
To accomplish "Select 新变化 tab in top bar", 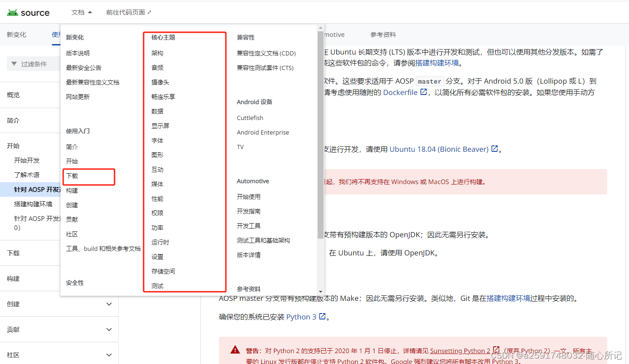I will click(x=16, y=35).
